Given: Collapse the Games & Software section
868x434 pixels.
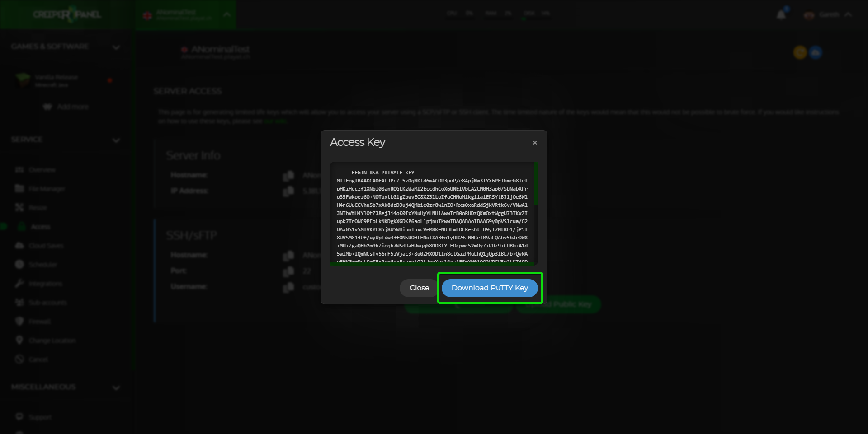Looking at the screenshot, I should pos(116,47).
